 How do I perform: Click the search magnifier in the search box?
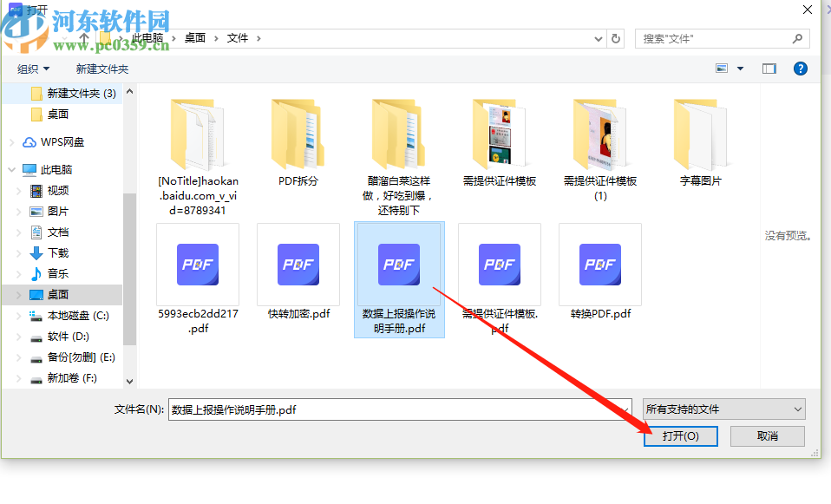click(x=798, y=38)
